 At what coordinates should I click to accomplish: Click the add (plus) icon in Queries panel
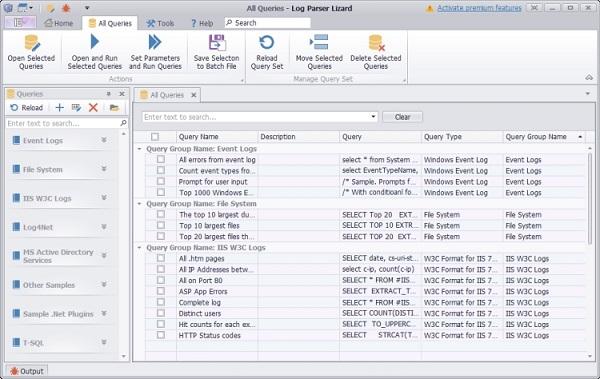[x=59, y=108]
